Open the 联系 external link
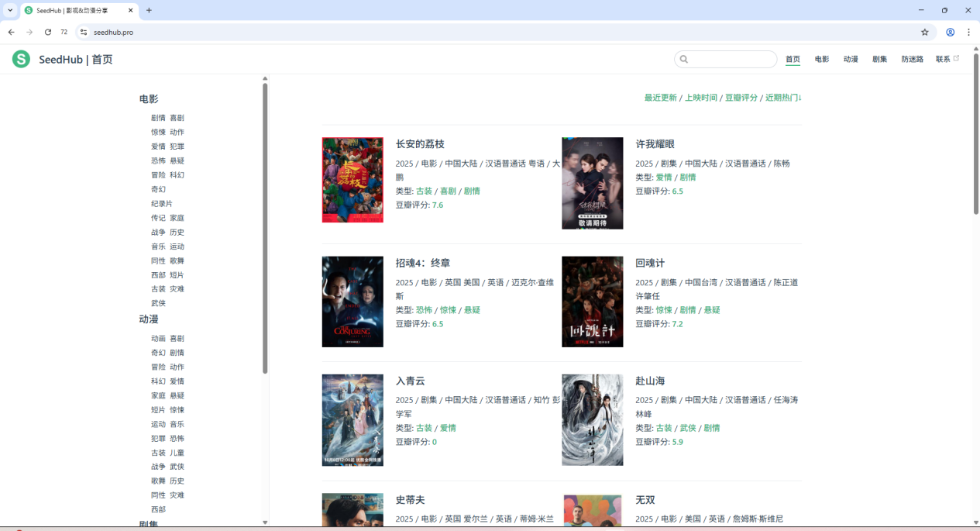980x531 pixels. tap(947, 59)
